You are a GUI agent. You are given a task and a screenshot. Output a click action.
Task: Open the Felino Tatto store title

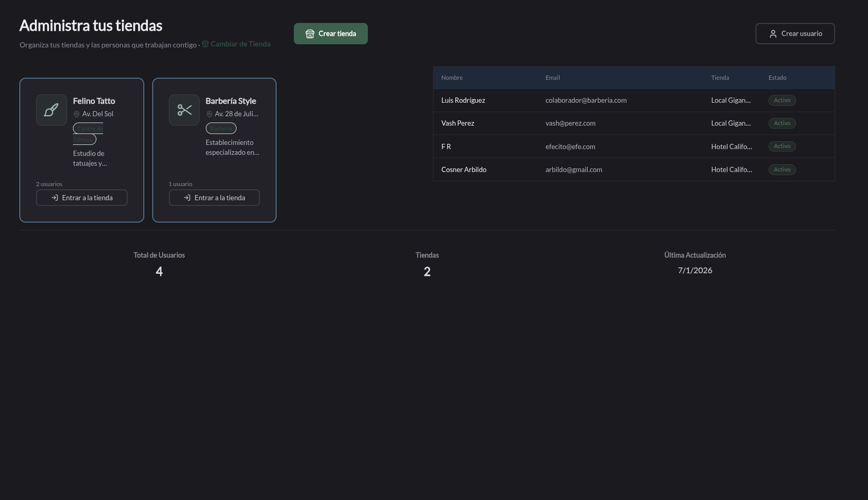94,101
